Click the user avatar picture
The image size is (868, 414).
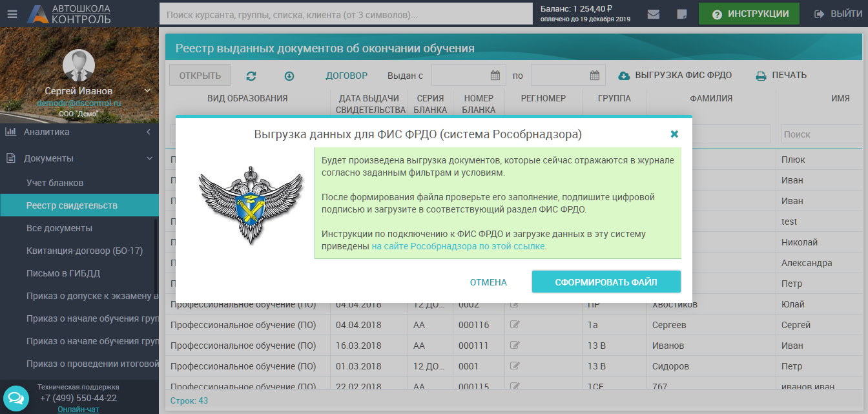79,65
